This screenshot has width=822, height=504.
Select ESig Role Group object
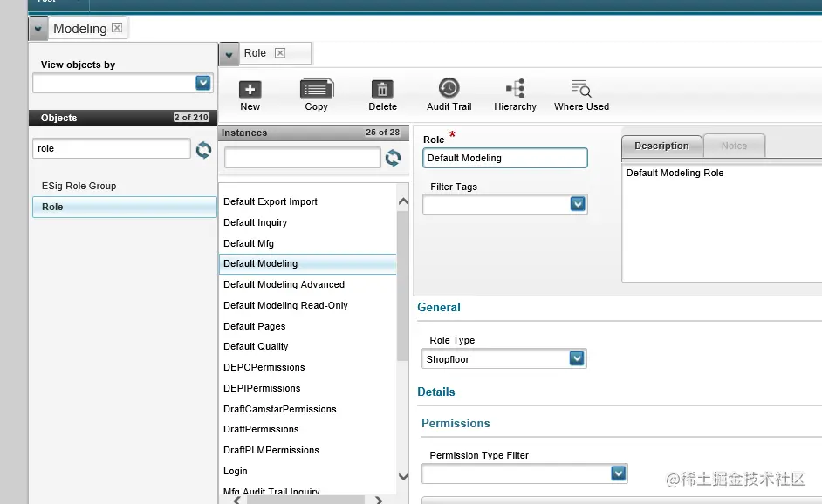79,186
